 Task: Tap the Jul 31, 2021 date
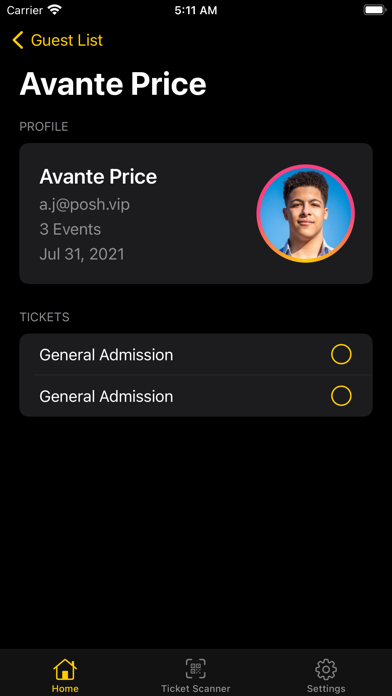(x=82, y=254)
